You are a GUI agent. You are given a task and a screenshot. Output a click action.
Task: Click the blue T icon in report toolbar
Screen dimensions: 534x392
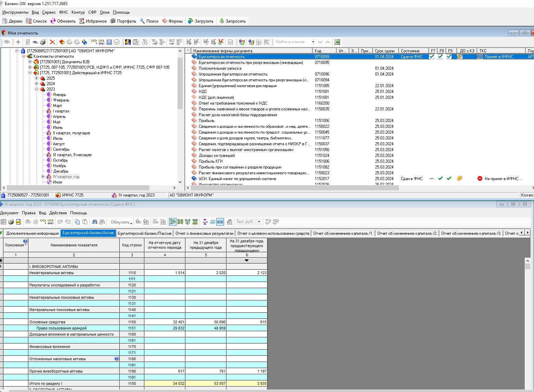tap(109, 42)
